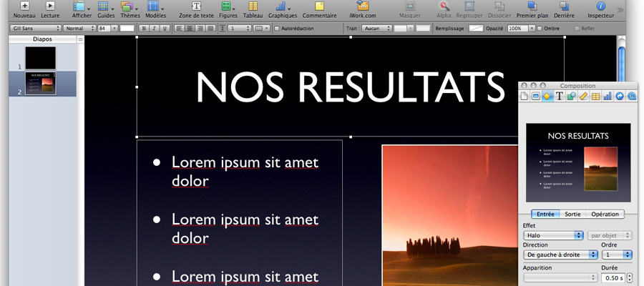Click Dissocier to ungroup objects

[499, 10]
